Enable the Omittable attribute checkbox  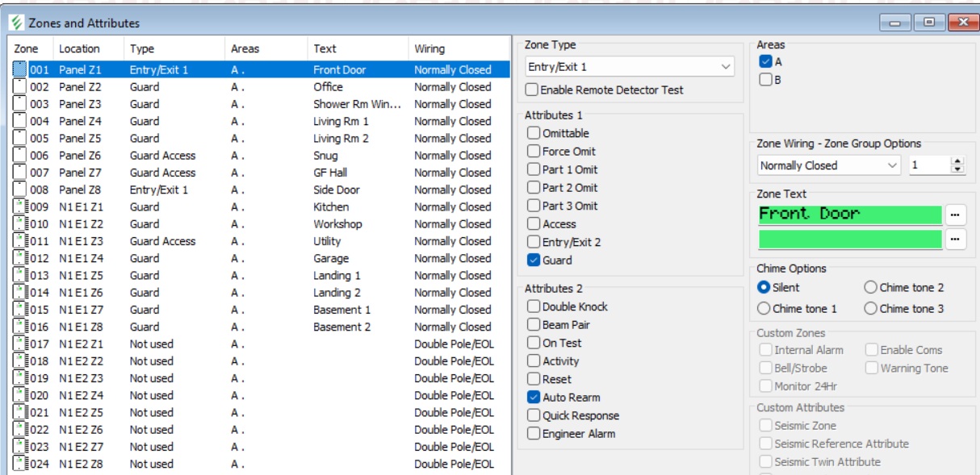point(534,133)
